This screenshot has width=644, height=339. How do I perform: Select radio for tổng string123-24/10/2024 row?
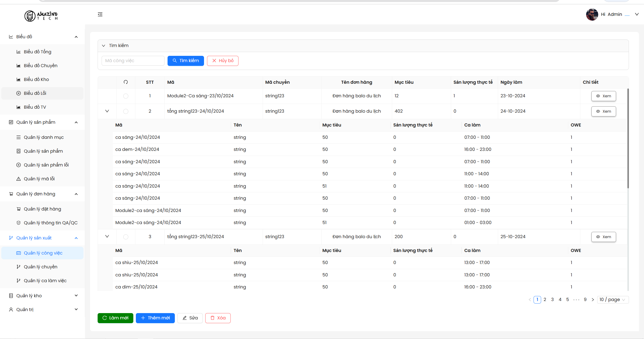click(126, 111)
